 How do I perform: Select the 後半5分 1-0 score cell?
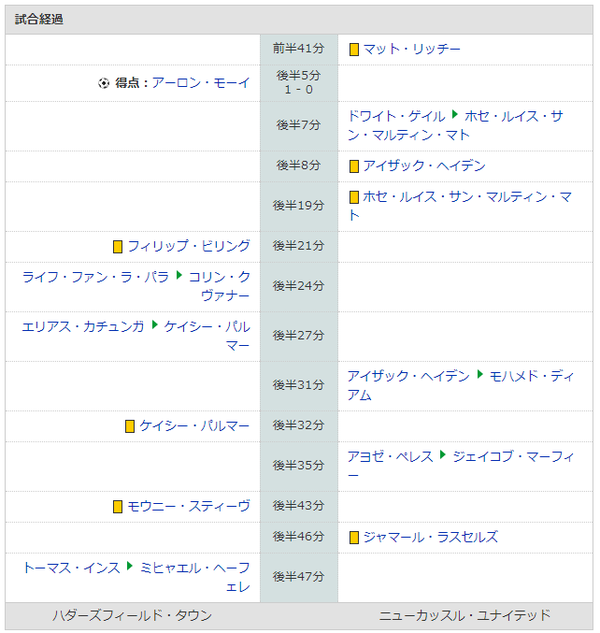299,83
